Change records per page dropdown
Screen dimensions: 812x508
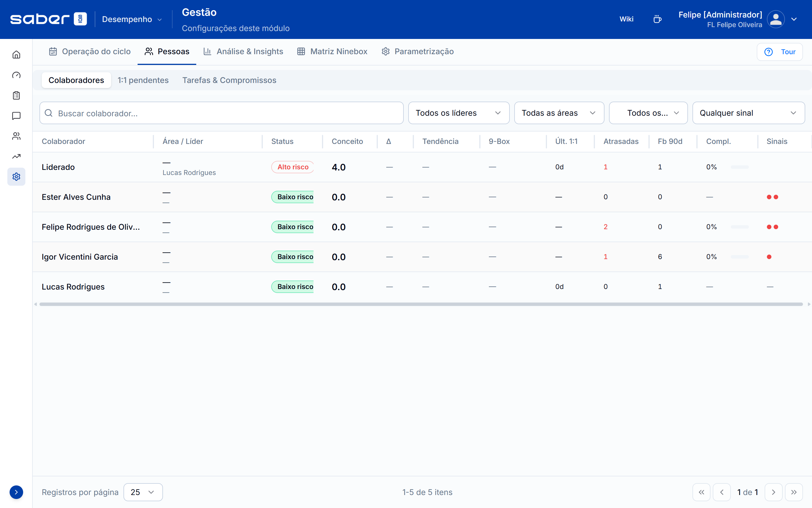143,492
